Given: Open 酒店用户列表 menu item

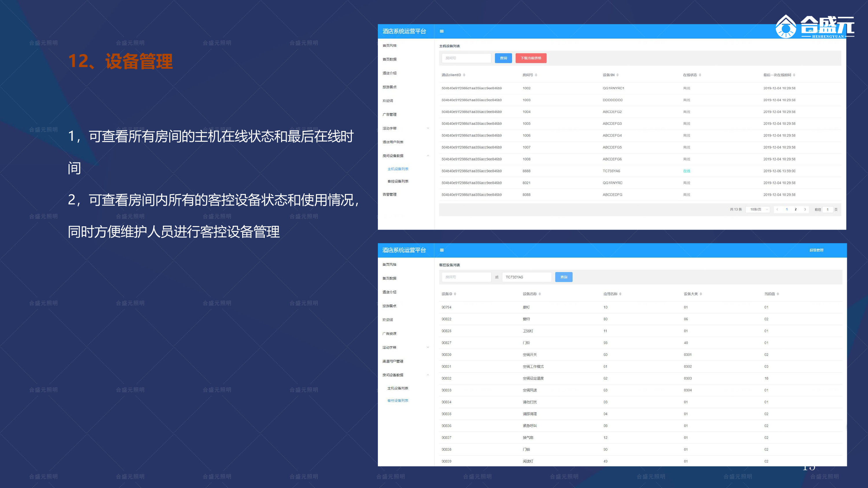Looking at the screenshot, I should point(393,142).
